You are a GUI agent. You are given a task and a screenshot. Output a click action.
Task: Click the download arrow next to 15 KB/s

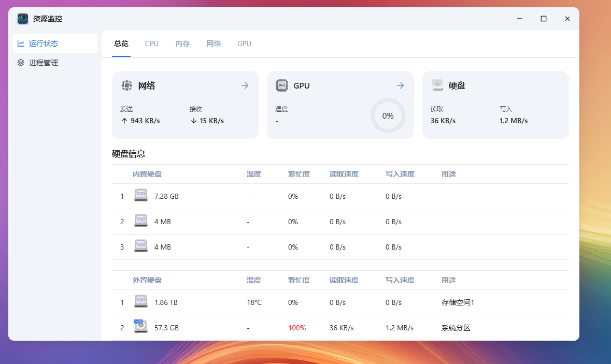[x=194, y=121]
